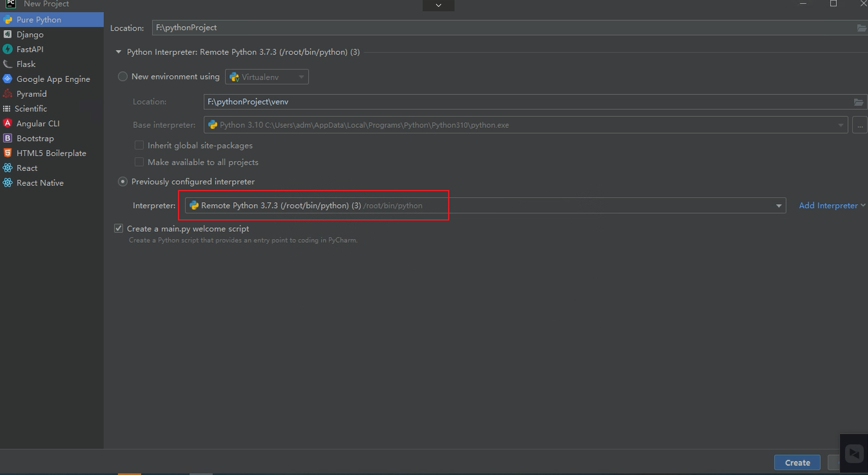Image resolution: width=868 pixels, height=475 pixels.
Task: Select the 'Previously configured interpreter' radio button
Action: tap(123, 181)
